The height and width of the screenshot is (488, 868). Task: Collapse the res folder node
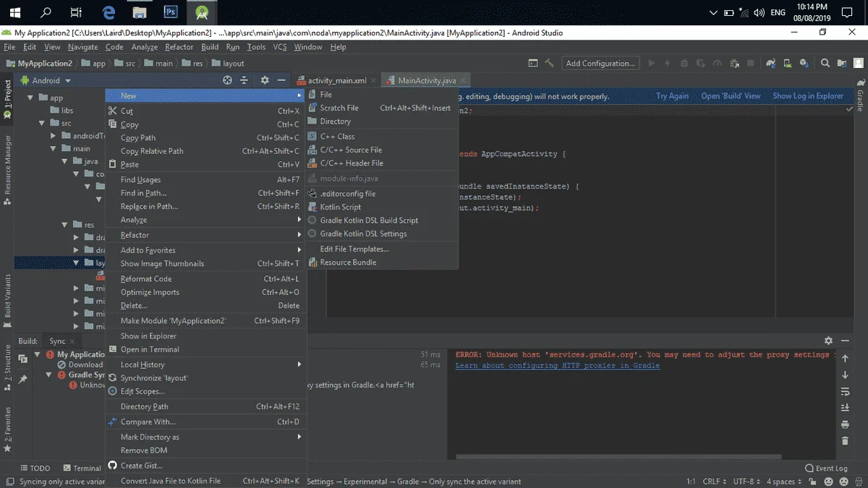pos(65,225)
